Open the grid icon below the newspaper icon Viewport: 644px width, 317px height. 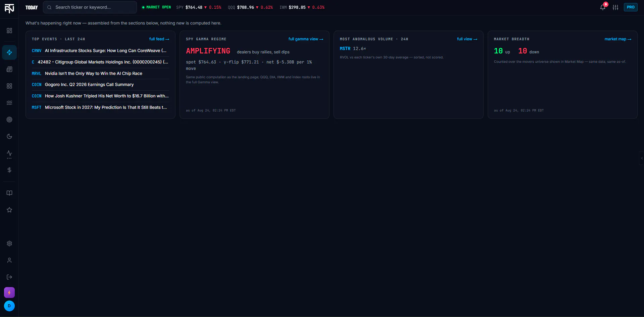pos(9,86)
